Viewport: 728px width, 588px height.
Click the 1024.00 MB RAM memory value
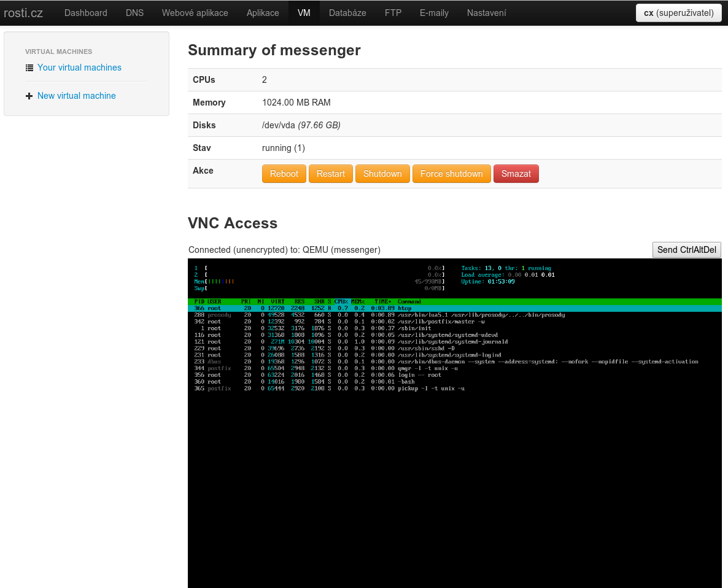pos(296,103)
